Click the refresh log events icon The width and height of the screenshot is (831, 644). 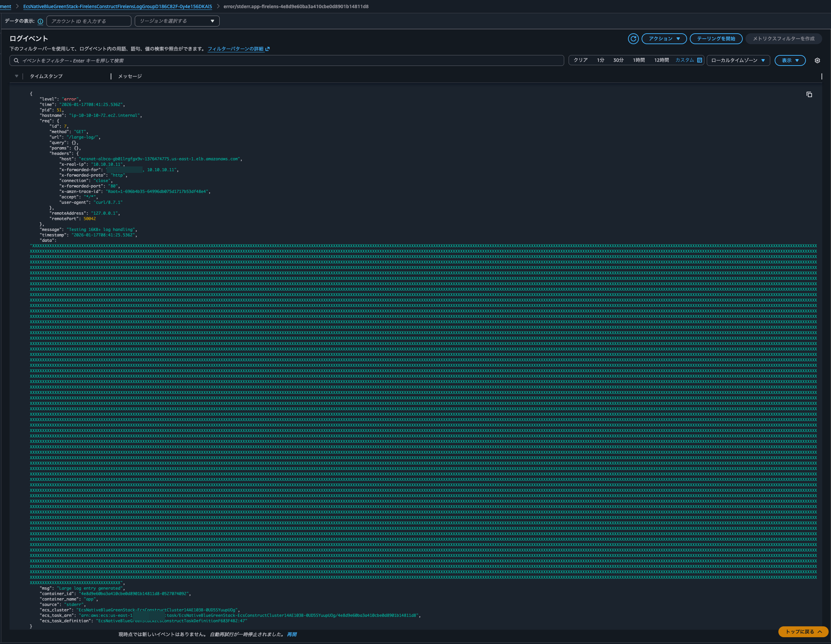[x=633, y=38]
